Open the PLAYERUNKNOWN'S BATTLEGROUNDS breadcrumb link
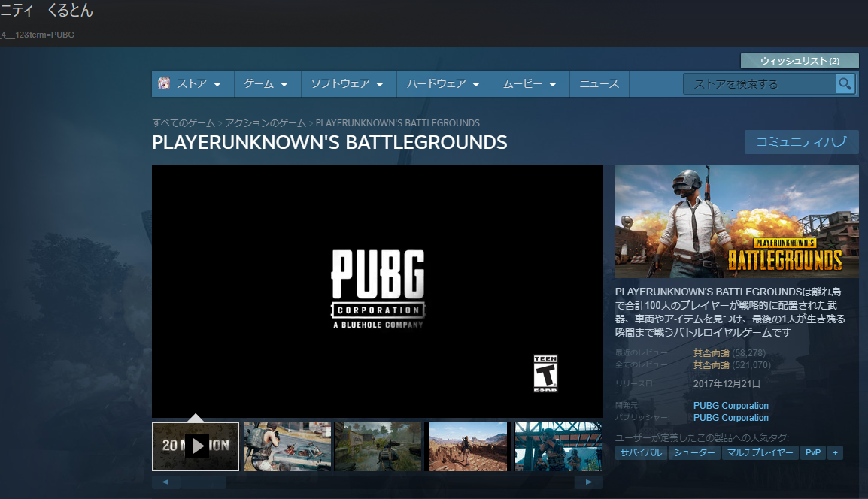Image resolution: width=868 pixels, height=499 pixels. (x=397, y=122)
